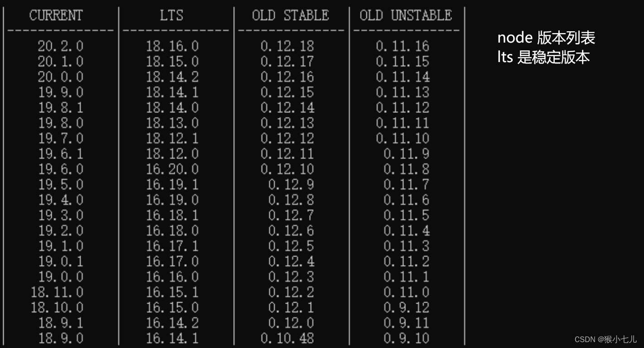Select LTS version 16.16.0
This screenshot has width=644, height=348.
click(x=172, y=277)
